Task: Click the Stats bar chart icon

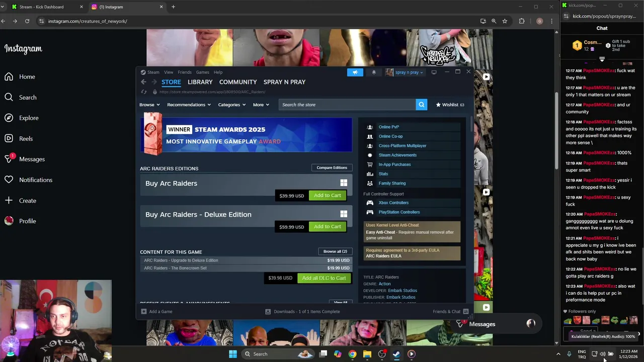Action: coord(370,174)
